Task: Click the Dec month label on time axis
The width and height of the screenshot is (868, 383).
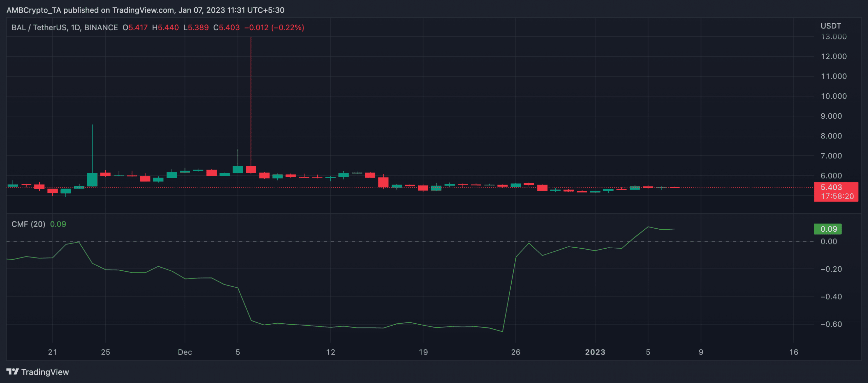Action: tap(185, 352)
